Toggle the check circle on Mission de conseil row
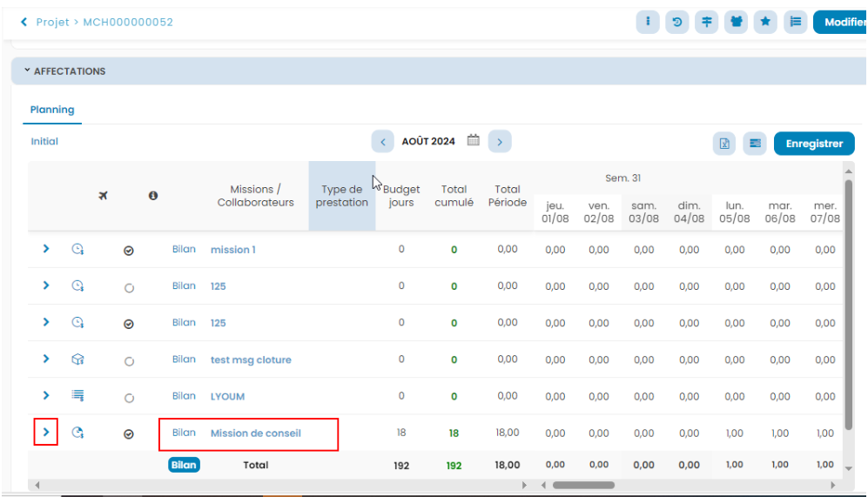 point(129,433)
